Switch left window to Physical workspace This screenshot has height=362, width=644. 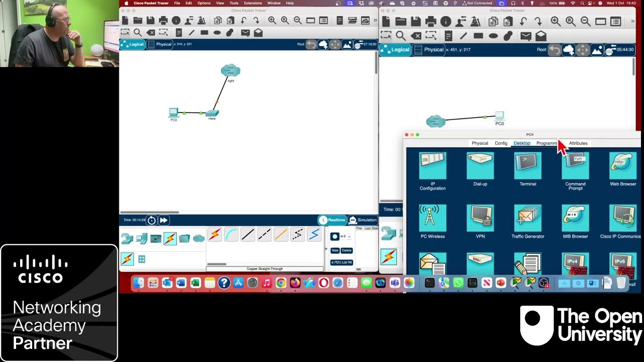[x=159, y=44]
